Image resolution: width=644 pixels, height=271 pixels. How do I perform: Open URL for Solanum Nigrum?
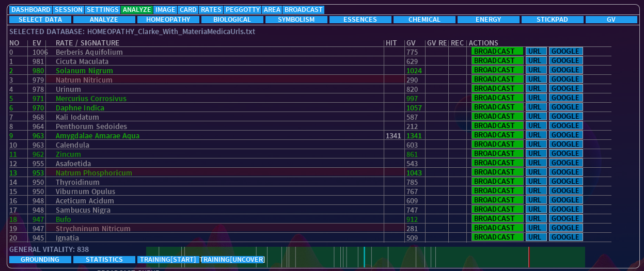click(535, 70)
